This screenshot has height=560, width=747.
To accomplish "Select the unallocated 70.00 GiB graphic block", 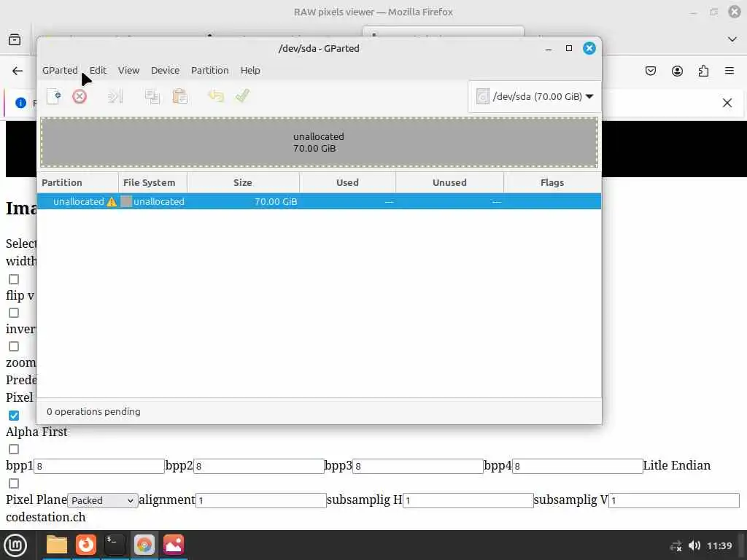I will (319, 142).
